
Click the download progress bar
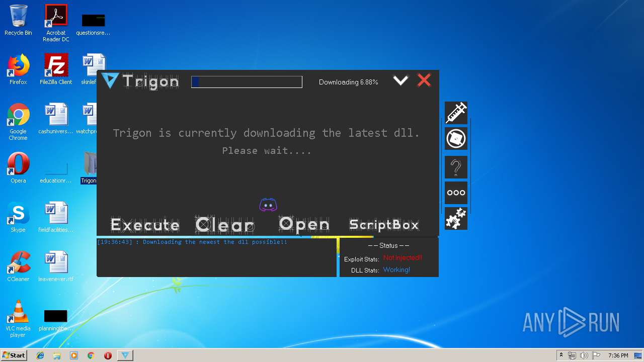point(247,82)
